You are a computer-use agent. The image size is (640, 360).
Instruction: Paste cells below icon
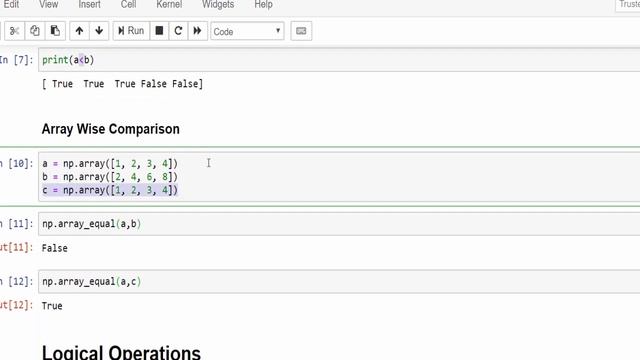55,31
